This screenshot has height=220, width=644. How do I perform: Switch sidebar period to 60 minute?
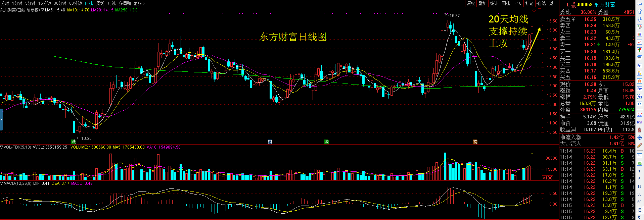(640, 202)
